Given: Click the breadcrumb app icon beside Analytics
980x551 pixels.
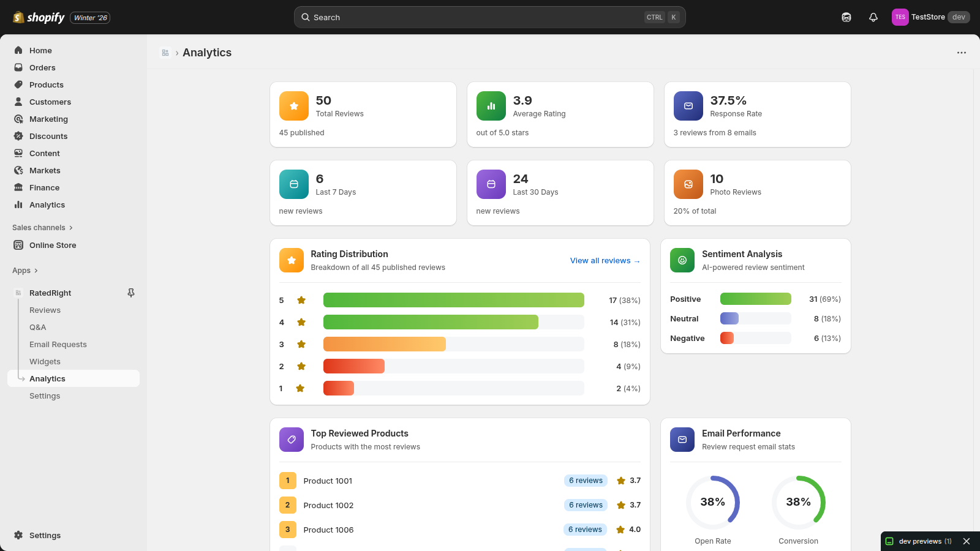Looking at the screenshot, I should click(165, 53).
